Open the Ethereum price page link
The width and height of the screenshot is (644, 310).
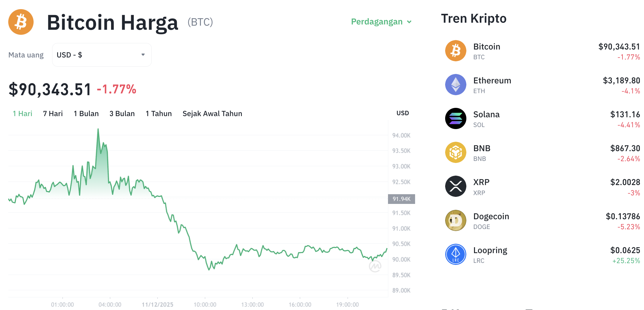[x=492, y=80]
